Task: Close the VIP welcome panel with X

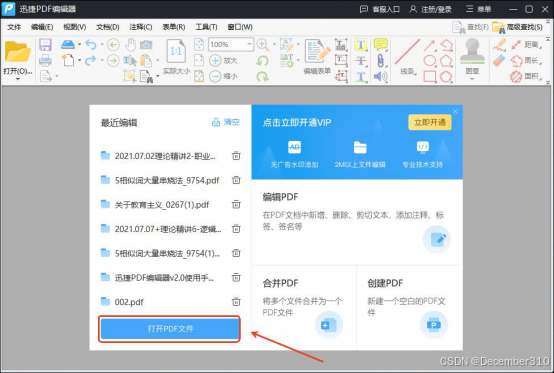Action: click(455, 112)
